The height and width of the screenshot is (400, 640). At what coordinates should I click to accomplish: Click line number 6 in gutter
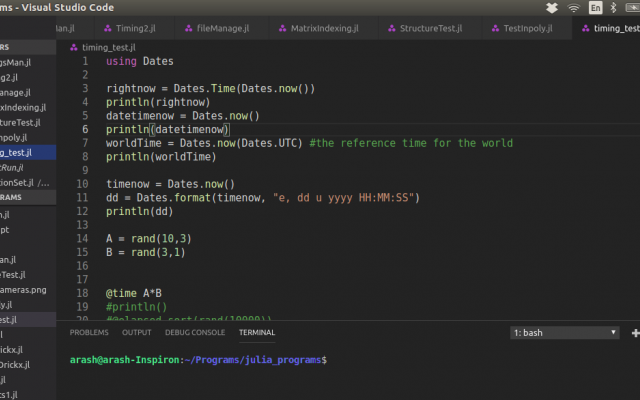(x=85, y=129)
